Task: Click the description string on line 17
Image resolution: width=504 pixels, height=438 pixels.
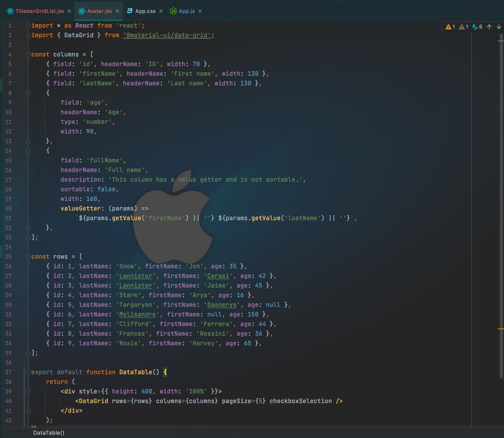Action: coord(206,180)
